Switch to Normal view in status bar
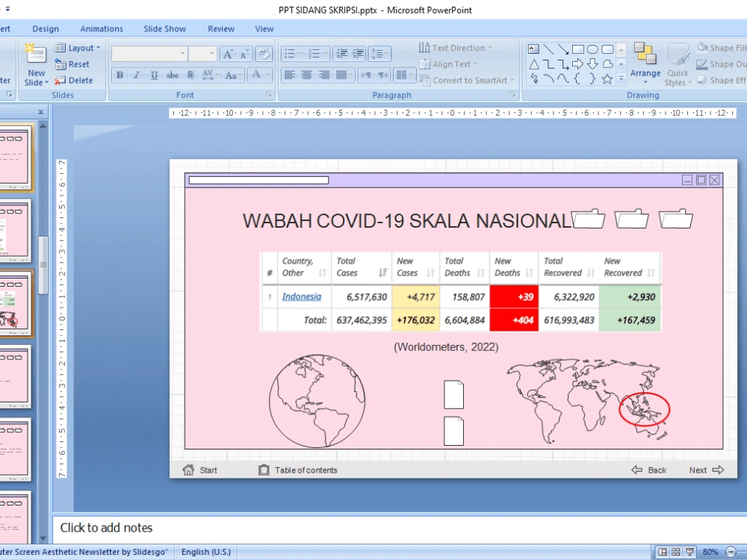This screenshot has height=560, width=747. tap(662, 552)
